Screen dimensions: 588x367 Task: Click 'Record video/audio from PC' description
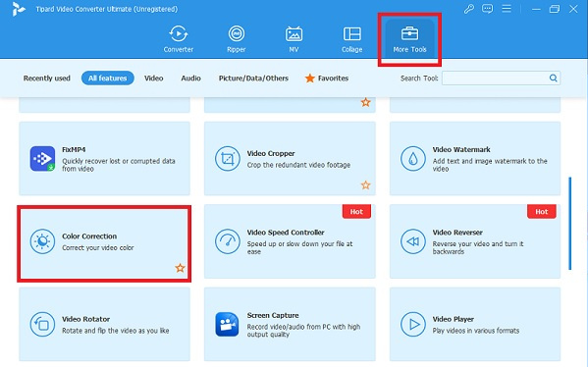pyautogui.click(x=303, y=331)
